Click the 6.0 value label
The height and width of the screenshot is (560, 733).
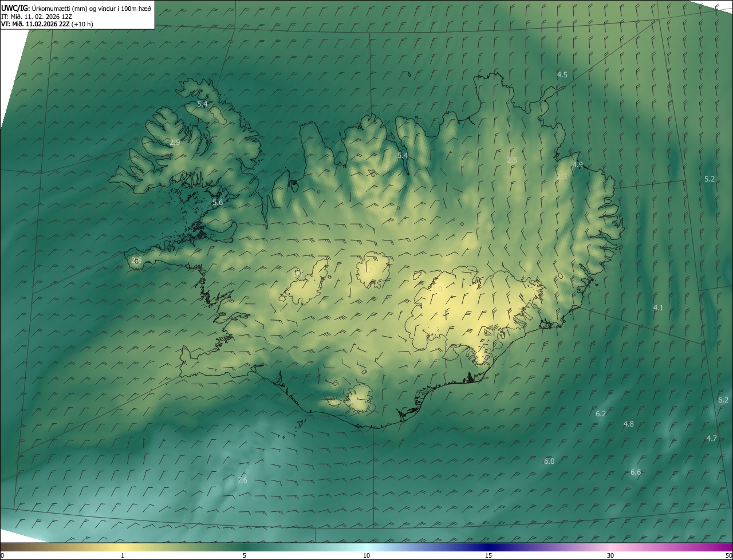tap(549, 462)
